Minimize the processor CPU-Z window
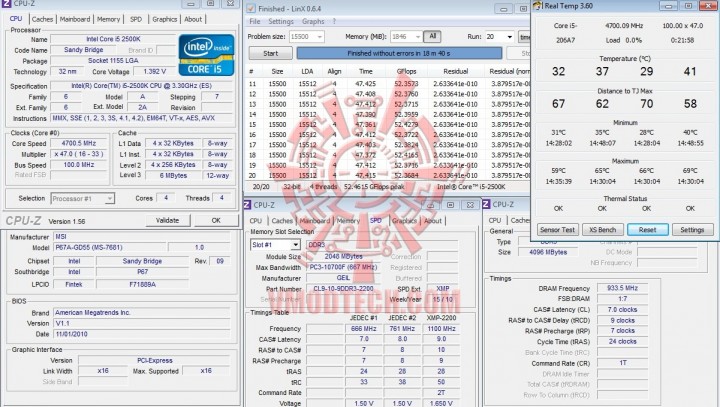 [191, 4]
